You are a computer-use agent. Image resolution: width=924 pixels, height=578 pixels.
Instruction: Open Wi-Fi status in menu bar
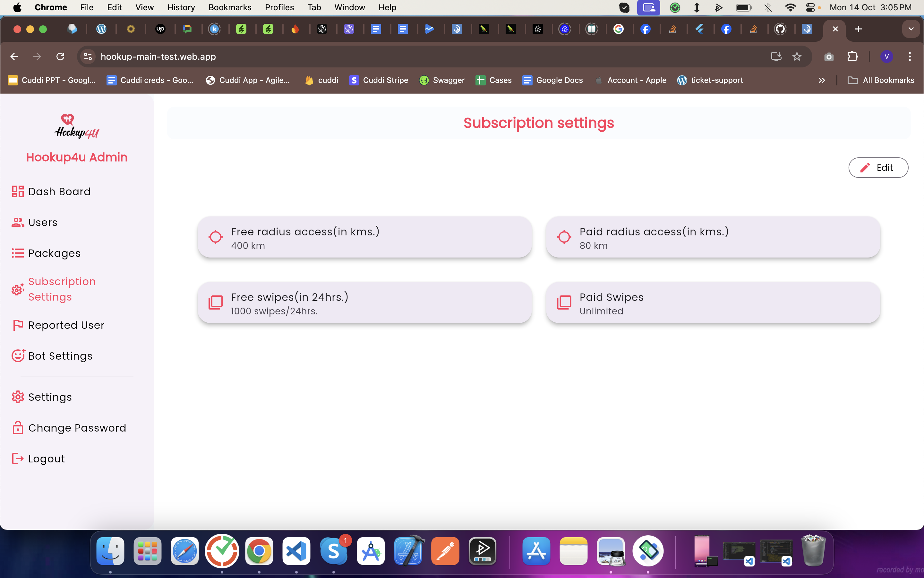click(790, 7)
